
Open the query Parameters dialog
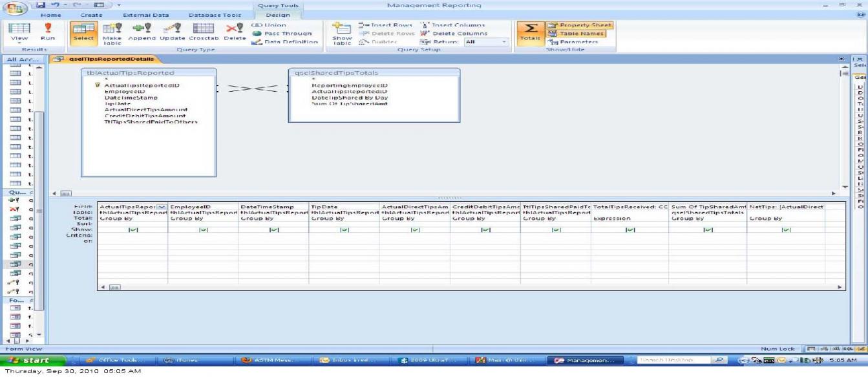(573, 42)
